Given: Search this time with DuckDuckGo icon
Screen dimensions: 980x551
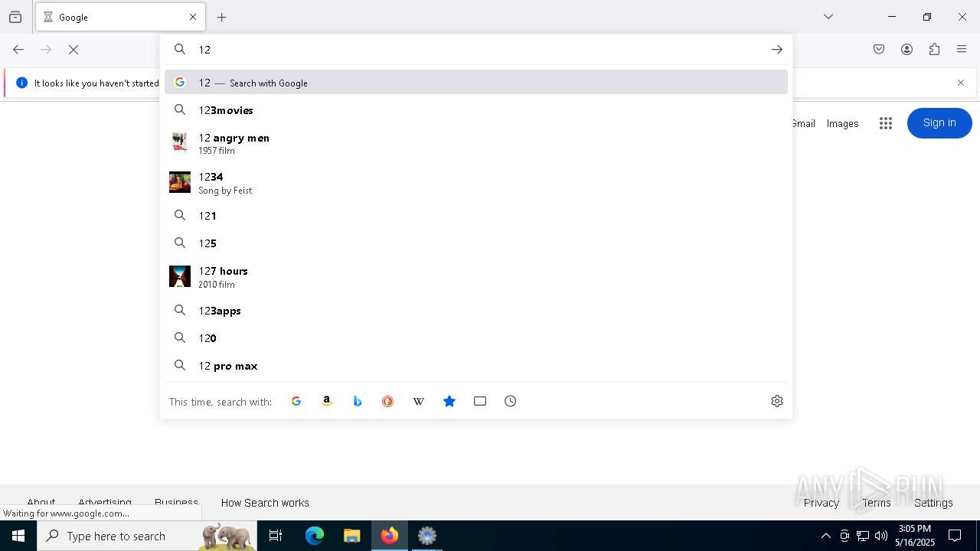Looking at the screenshot, I should (388, 401).
